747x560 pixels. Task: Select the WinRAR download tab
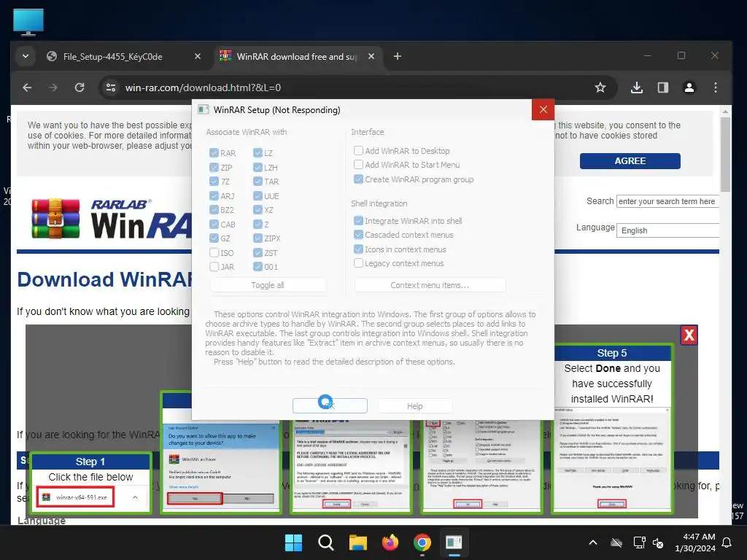point(298,56)
